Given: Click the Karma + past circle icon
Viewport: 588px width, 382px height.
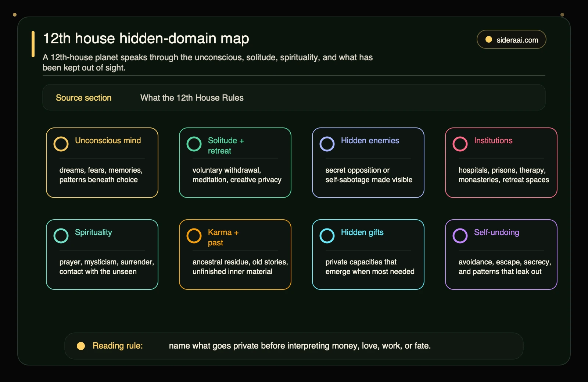Looking at the screenshot, I should (x=194, y=236).
